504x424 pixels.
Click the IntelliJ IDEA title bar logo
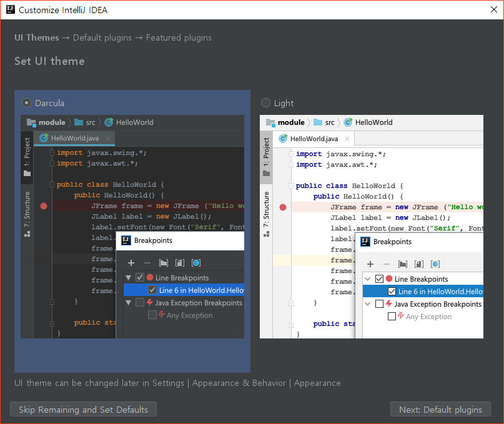click(x=10, y=9)
